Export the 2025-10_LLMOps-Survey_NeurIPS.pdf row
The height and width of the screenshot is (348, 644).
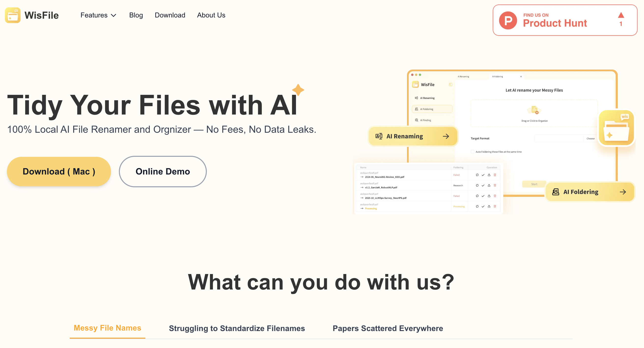click(x=489, y=196)
